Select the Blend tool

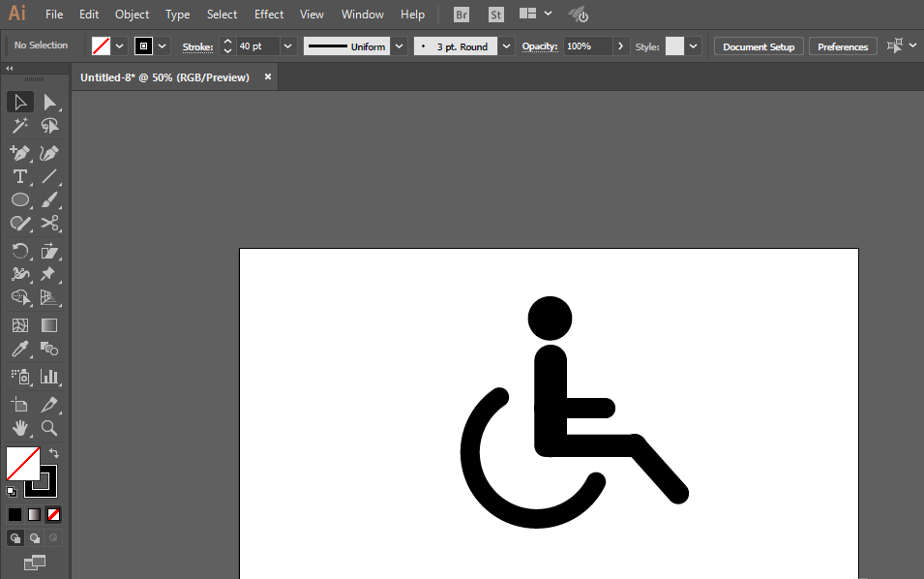coord(49,350)
